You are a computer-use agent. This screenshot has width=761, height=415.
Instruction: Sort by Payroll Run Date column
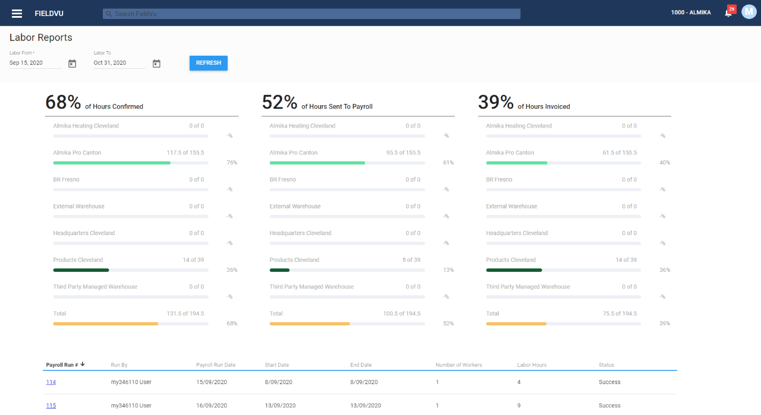[215, 365]
